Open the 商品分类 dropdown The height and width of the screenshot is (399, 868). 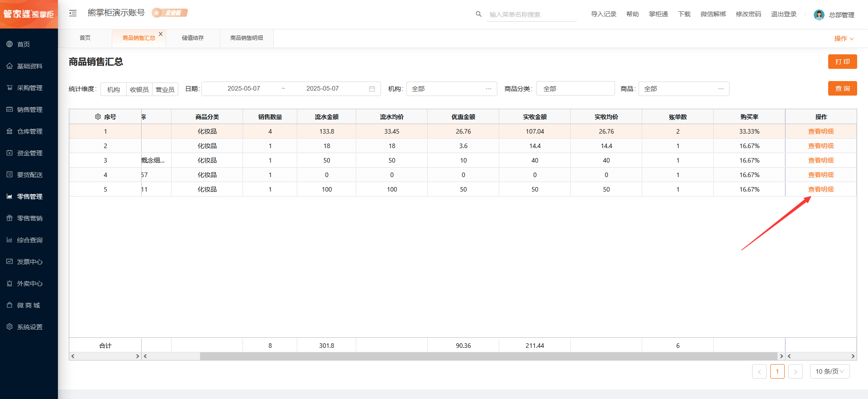point(576,89)
